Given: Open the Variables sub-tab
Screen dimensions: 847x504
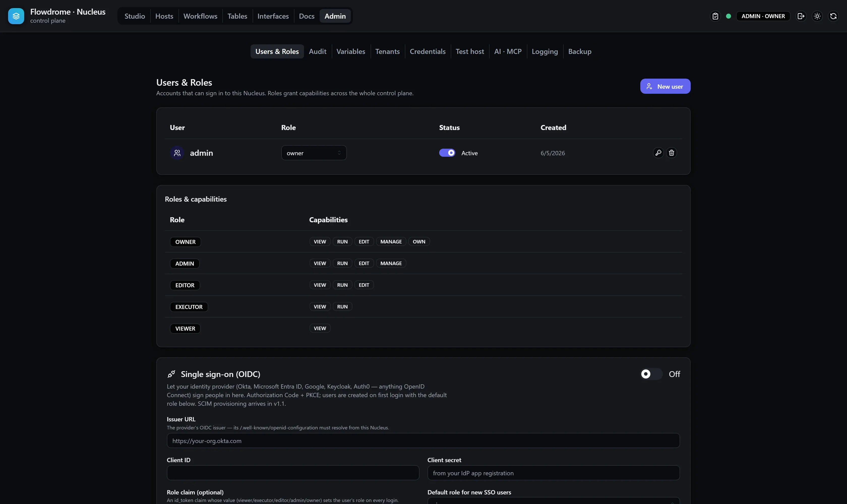Looking at the screenshot, I should point(351,51).
